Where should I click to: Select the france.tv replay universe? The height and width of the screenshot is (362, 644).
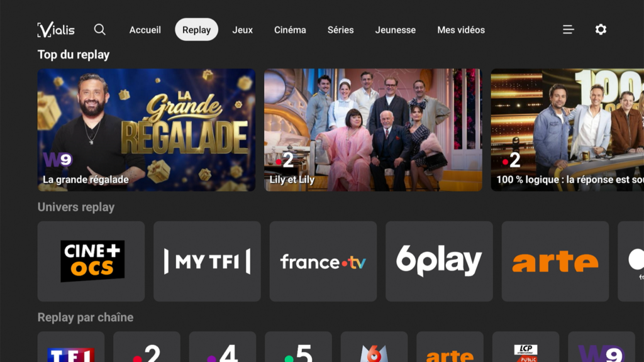coord(323,261)
